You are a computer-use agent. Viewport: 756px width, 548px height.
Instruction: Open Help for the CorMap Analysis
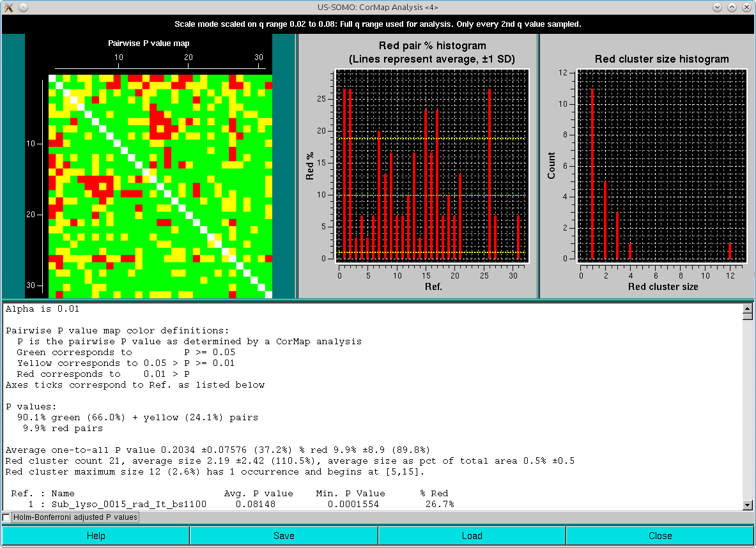pos(95,535)
